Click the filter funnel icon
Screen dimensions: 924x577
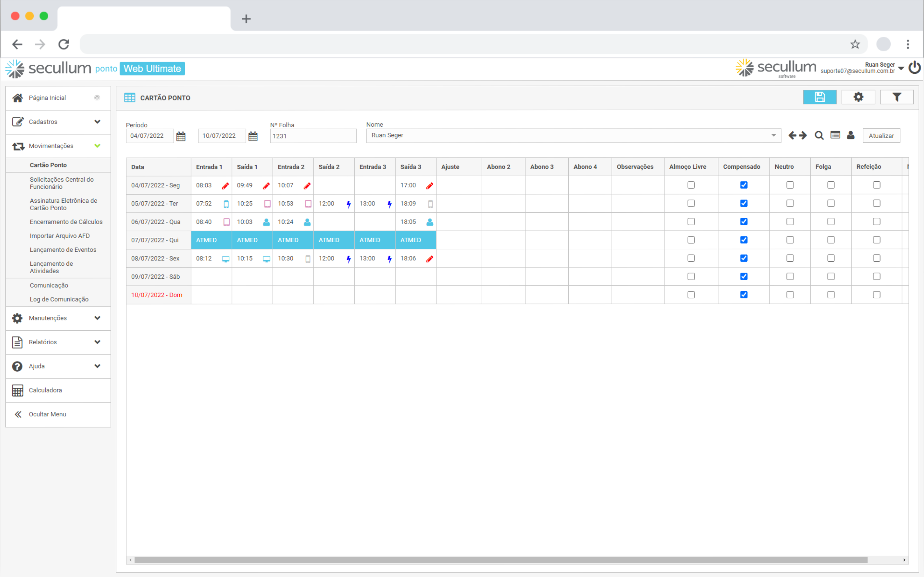pos(896,97)
